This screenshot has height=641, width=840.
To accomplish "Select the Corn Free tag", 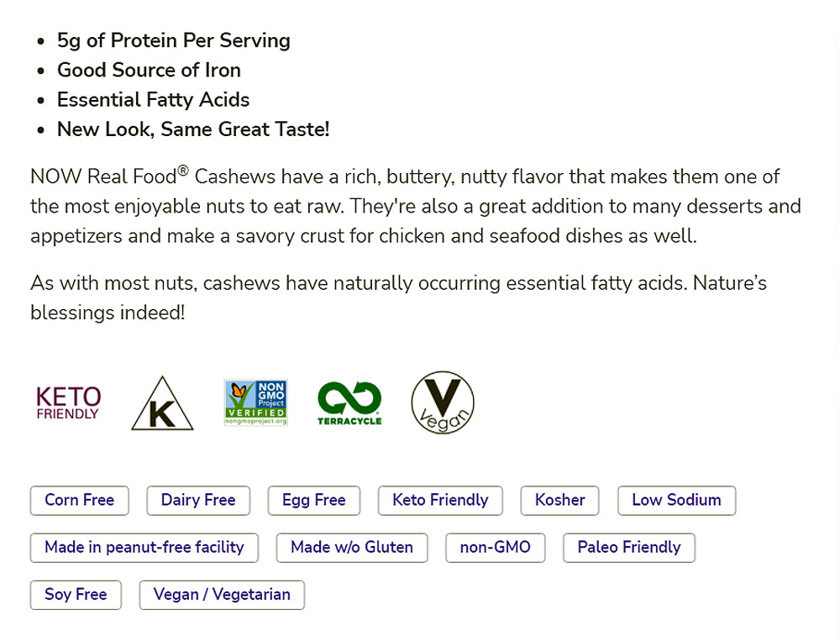I will (x=79, y=500).
